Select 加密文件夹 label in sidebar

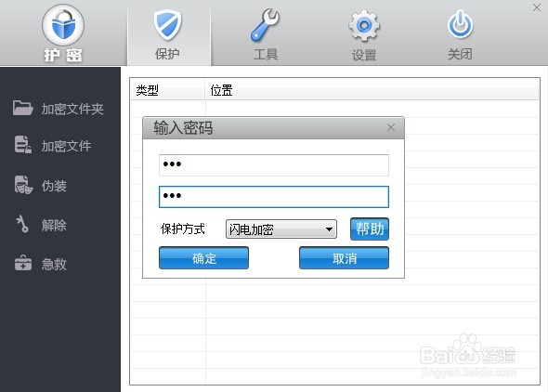click(x=72, y=109)
